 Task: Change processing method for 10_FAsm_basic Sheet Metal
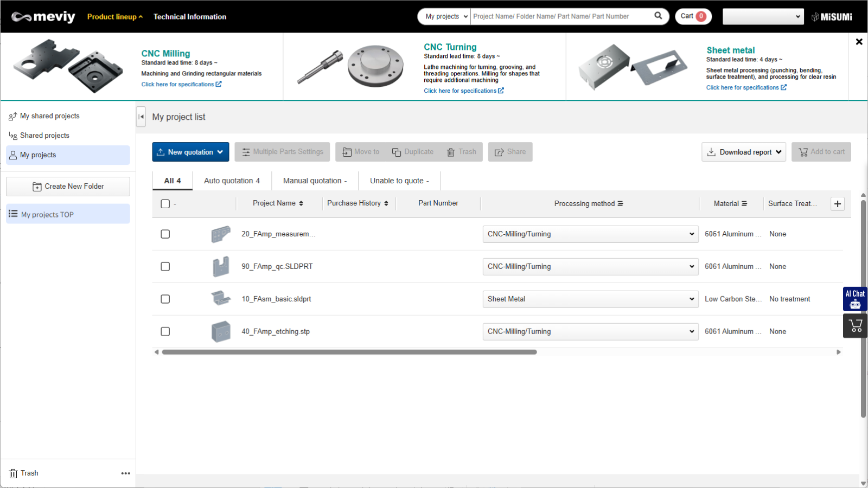coord(590,299)
